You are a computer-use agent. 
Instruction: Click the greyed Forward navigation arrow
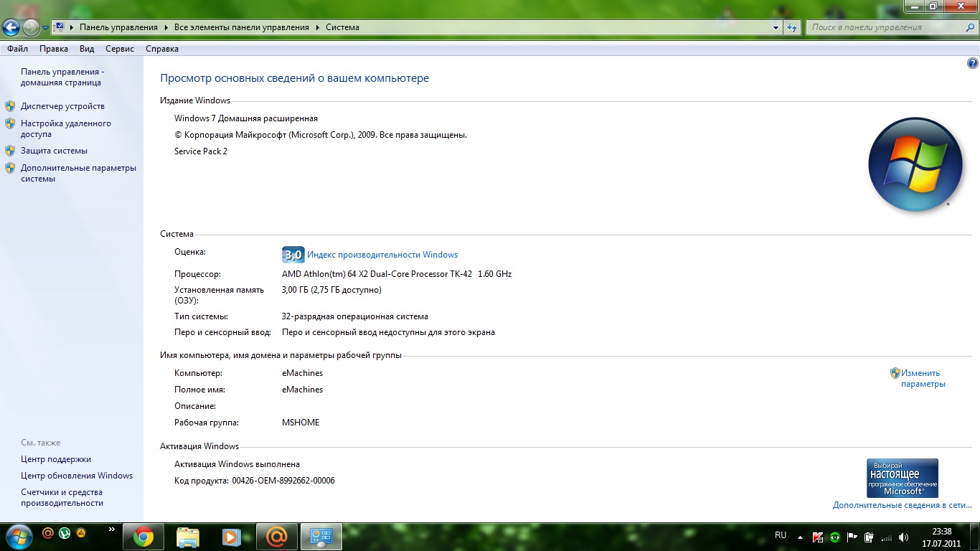click(x=31, y=28)
